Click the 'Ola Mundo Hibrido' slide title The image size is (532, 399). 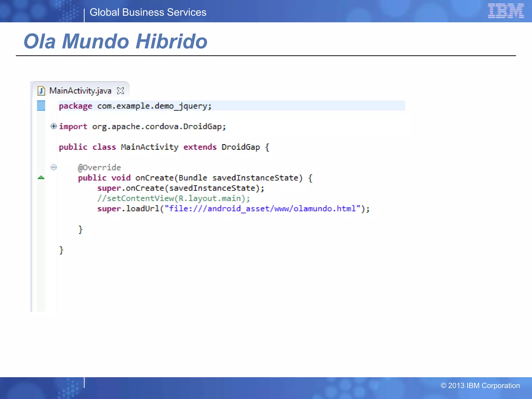116,41
